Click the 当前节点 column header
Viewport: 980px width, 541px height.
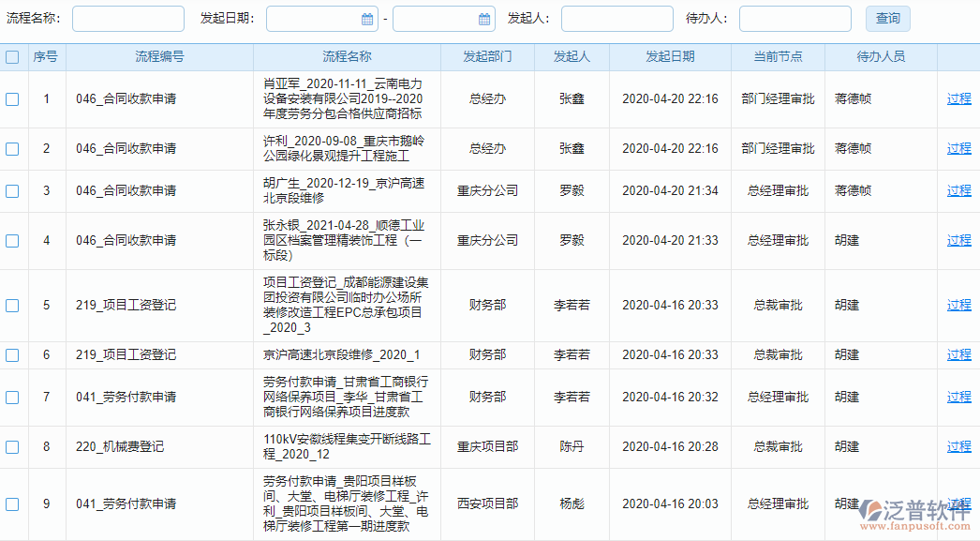[778, 56]
